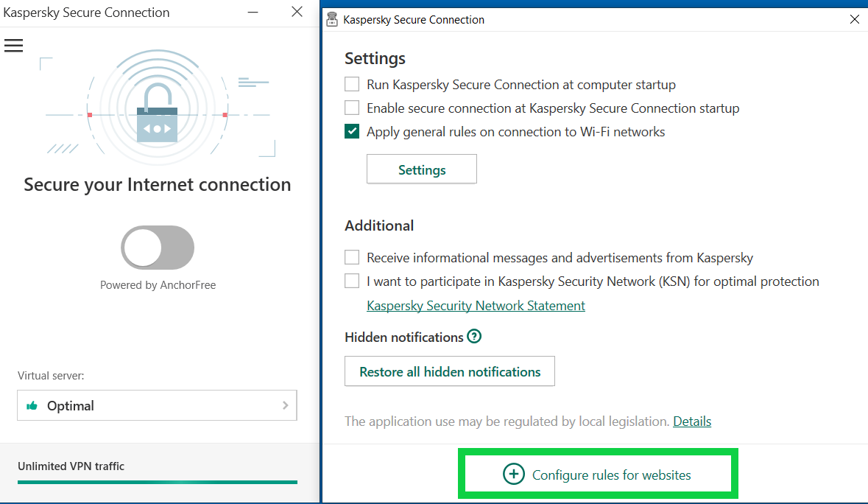Check Receive informational messages and advertisements
This screenshot has height=504, width=868.
[x=352, y=257]
